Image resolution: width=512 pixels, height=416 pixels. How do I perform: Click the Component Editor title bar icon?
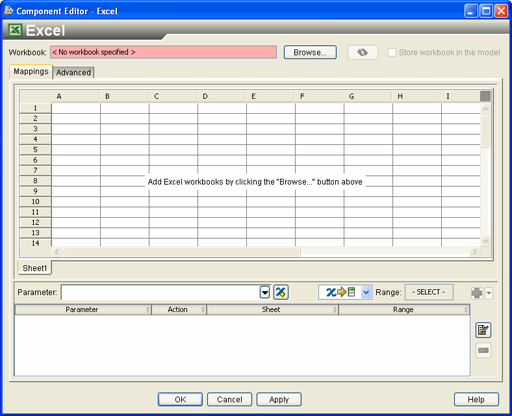[8, 10]
